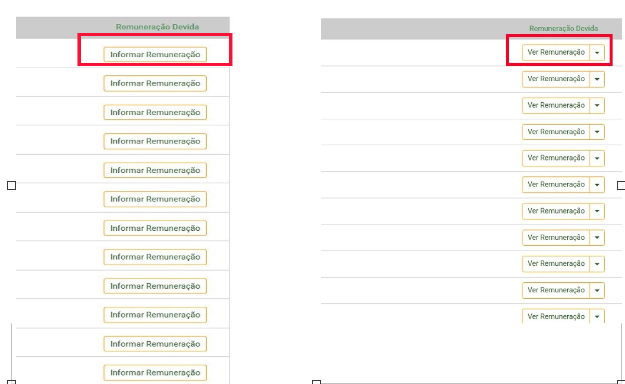Click the fourth Informar Remuneração button from top

[155, 141]
